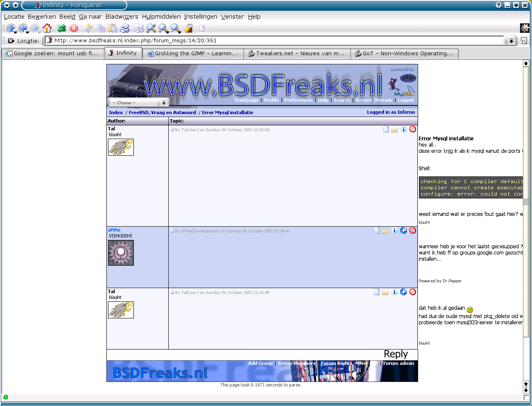This screenshot has width=532, height=406.
Task: Click the KDE gear animation icon
Action: [525, 28]
